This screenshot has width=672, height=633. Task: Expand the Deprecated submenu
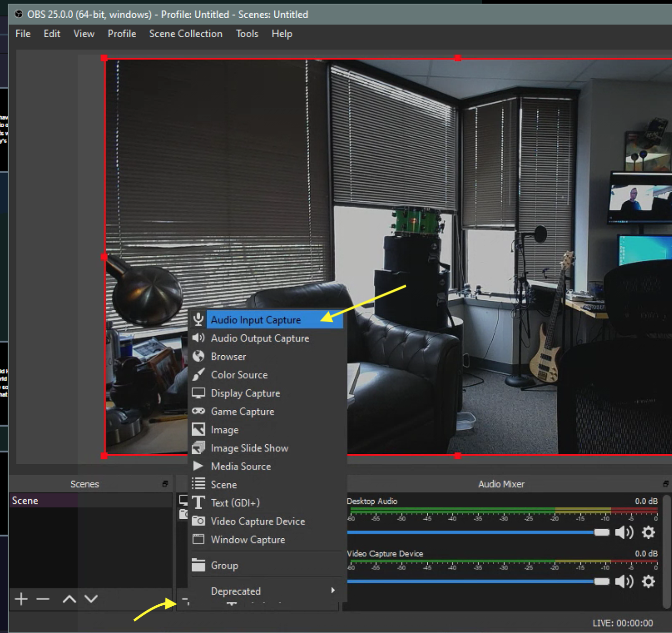coord(268,591)
